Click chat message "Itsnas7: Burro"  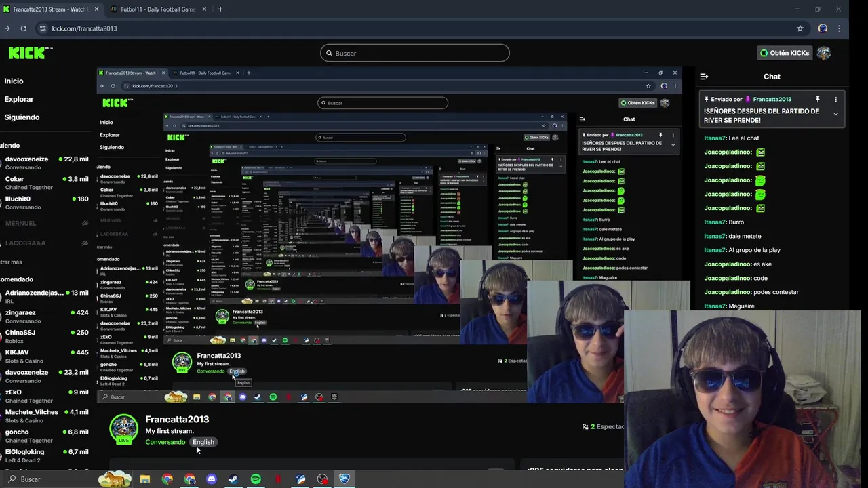point(724,222)
